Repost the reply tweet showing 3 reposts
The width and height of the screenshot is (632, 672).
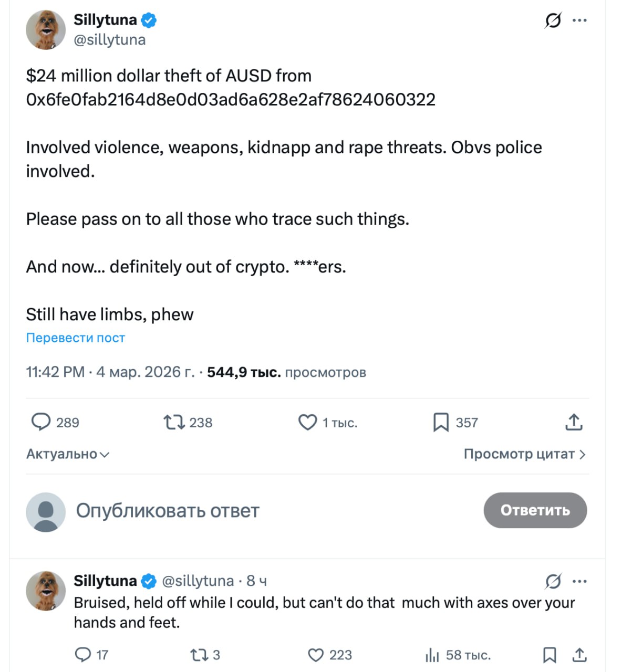[x=199, y=655]
